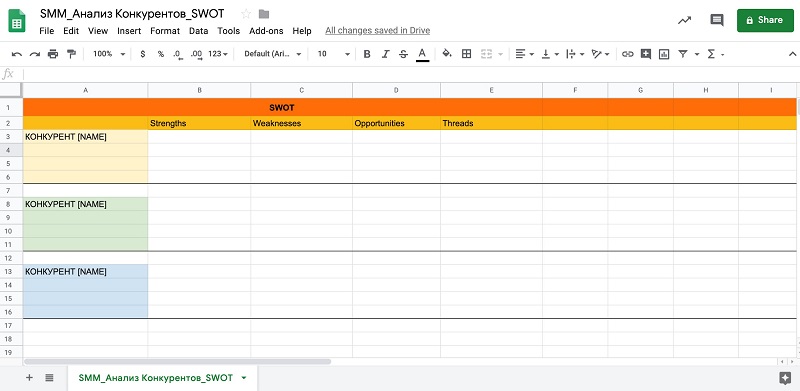The image size is (800, 391).
Task: Select the Weaknesses header cell
Action: click(301, 123)
